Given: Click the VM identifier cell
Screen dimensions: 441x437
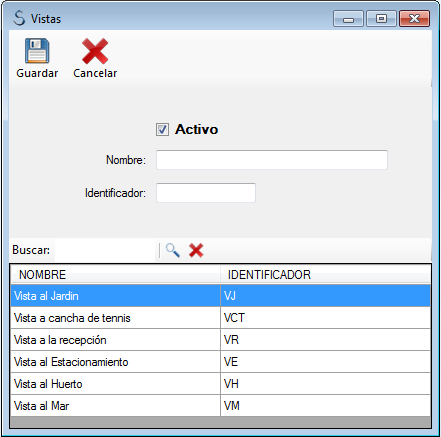Looking at the screenshot, I should (325, 406).
